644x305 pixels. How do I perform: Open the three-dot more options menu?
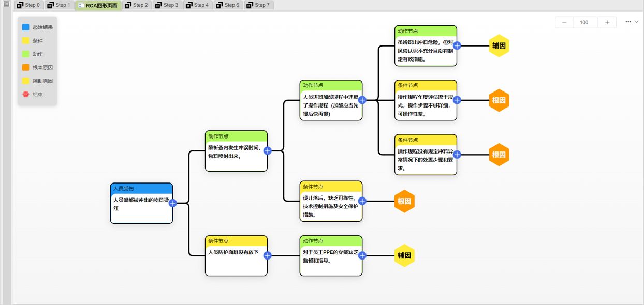coord(628,22)
